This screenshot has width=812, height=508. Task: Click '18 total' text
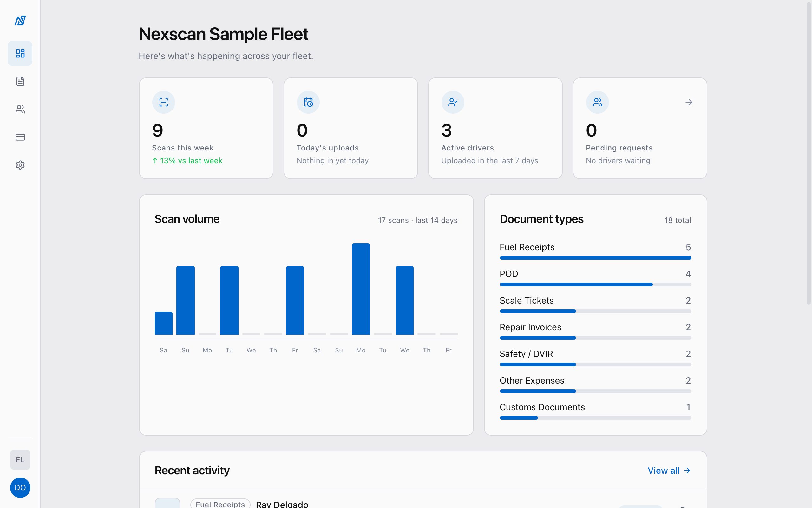click(x=678, y=220)
